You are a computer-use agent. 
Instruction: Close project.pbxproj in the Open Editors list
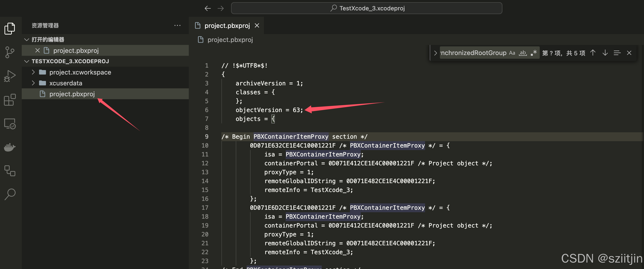coord(38,50)
